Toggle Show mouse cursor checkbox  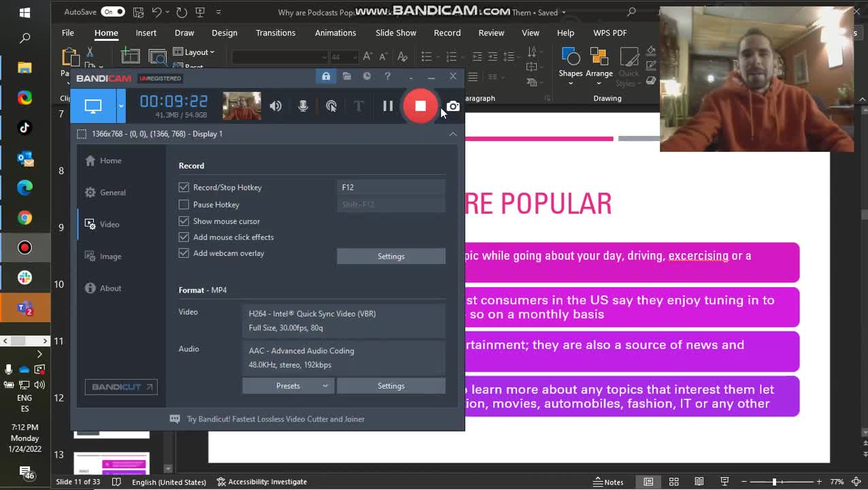[184, 221]
